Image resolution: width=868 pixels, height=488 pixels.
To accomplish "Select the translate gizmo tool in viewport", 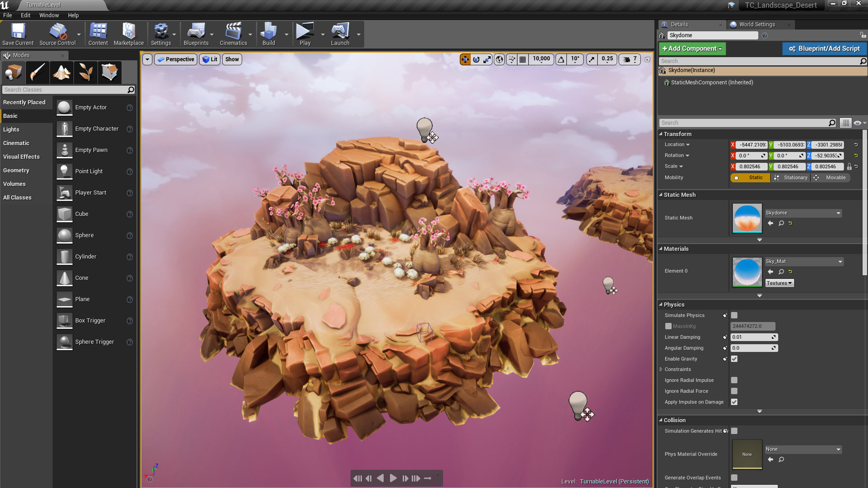I will point(465,59).
